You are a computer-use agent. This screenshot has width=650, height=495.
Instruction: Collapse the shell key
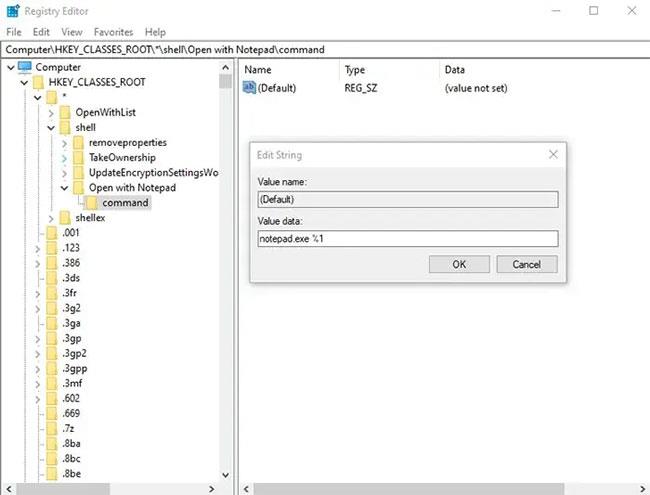pyautogui.click(x=51, y=128)
